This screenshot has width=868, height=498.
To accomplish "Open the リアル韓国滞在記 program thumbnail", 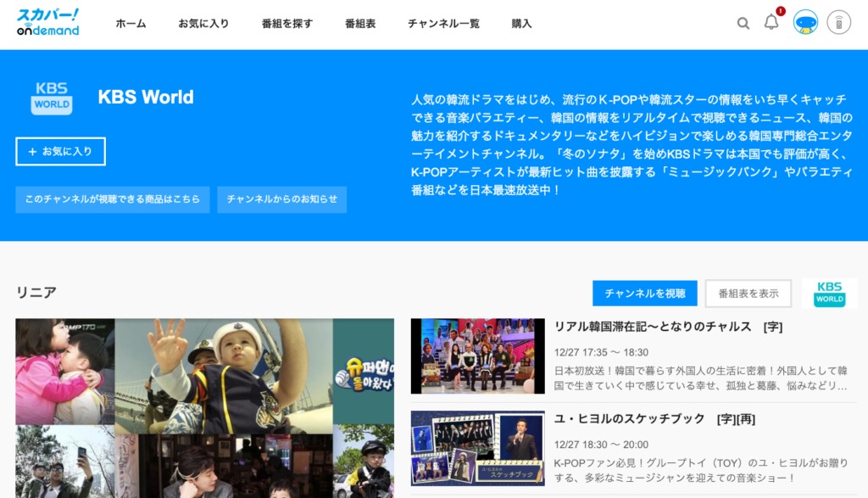I will (x=478, y=356).
